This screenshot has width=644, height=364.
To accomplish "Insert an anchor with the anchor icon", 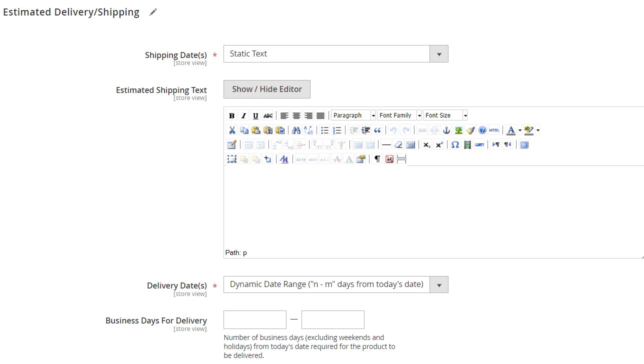I will point(446,130).
